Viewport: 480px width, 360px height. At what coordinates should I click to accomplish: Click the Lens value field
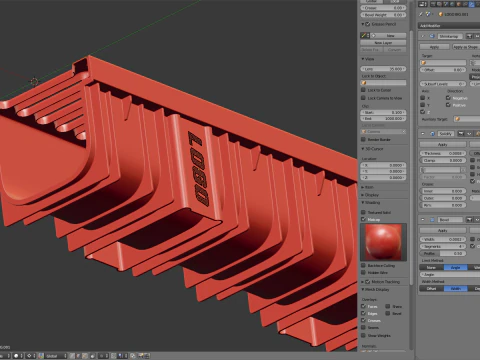(x=383, y=69)
